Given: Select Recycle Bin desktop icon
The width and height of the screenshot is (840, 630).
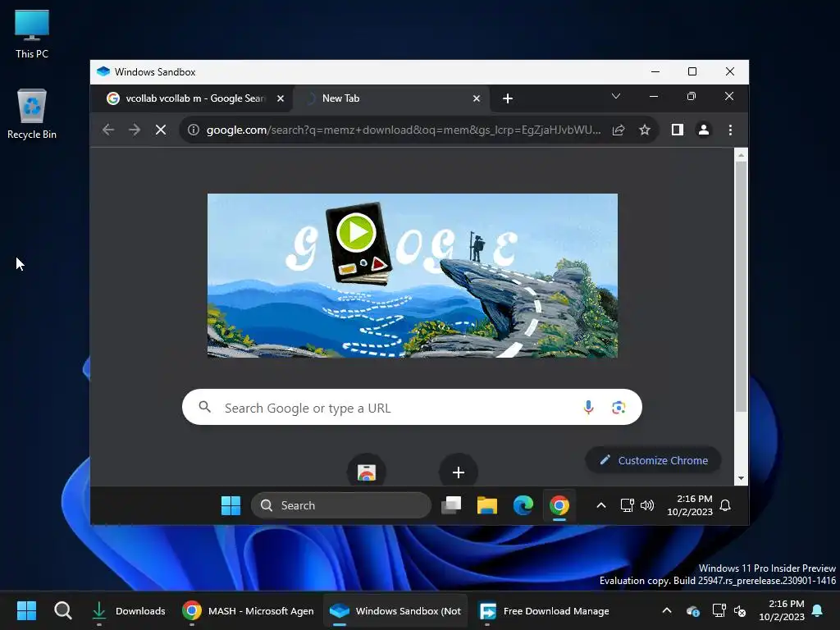Looking at the screenshot, I should [x=32, y=114].
